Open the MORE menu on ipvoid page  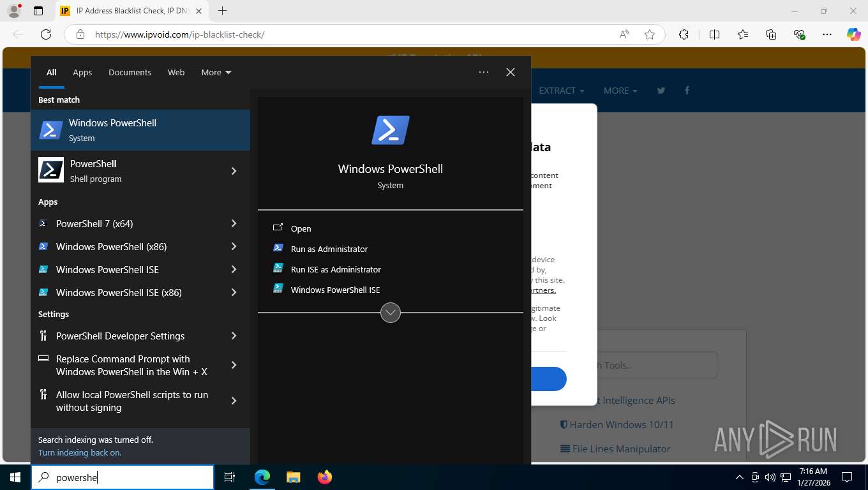[620, 91]
